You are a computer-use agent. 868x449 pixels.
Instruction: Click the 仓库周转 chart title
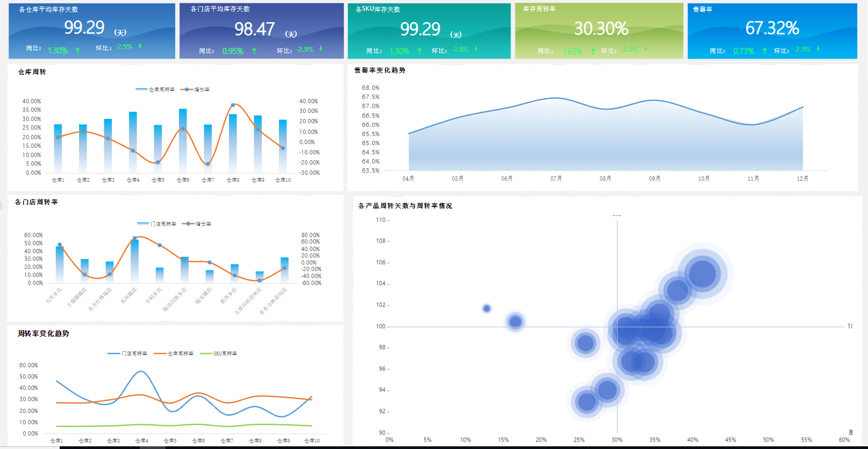(x=32, y=72)
